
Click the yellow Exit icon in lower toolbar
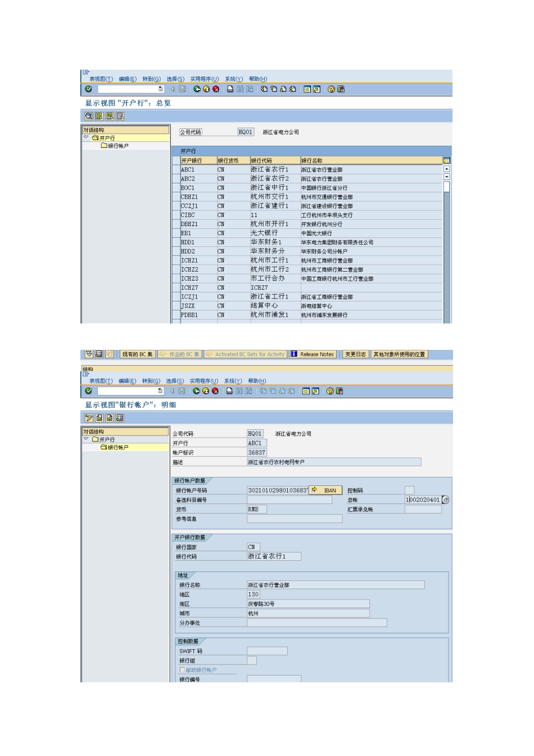[x=206, y=391]
